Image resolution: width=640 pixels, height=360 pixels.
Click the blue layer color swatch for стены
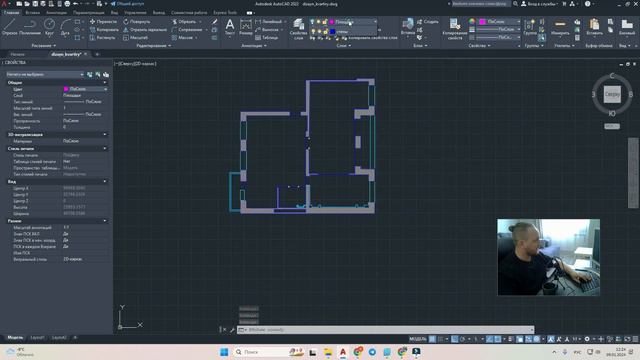(x=332, y=31)
